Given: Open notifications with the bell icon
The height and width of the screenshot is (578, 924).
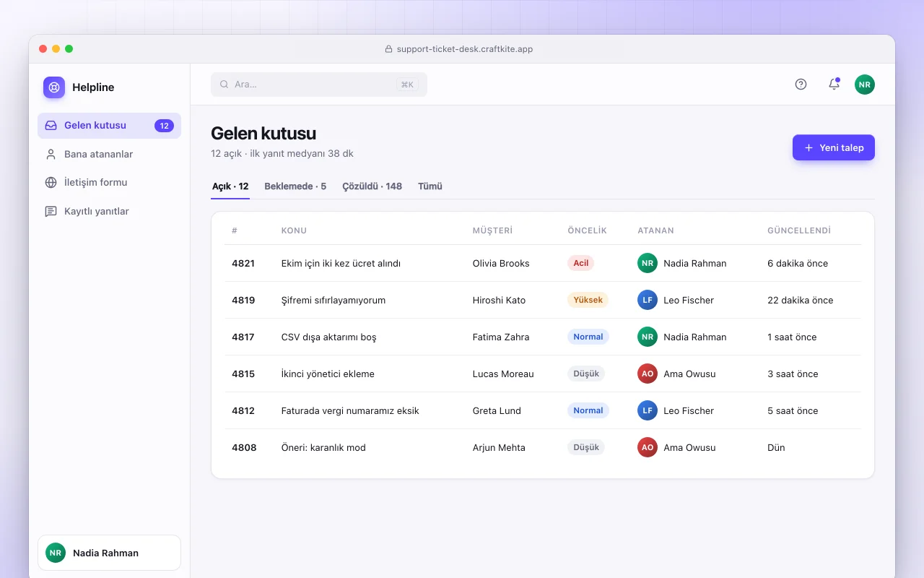Looking at the screenshot, I should [x=834, y=85].
